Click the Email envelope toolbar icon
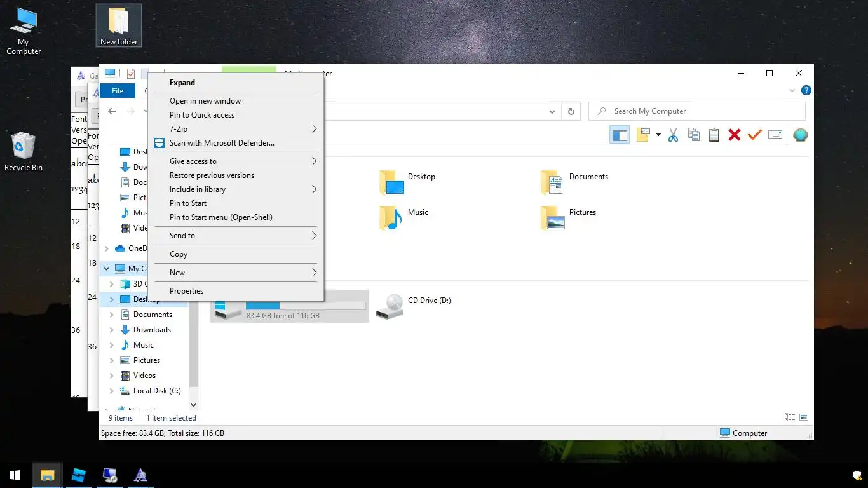868x488 pixels. [x=775, y=135]
